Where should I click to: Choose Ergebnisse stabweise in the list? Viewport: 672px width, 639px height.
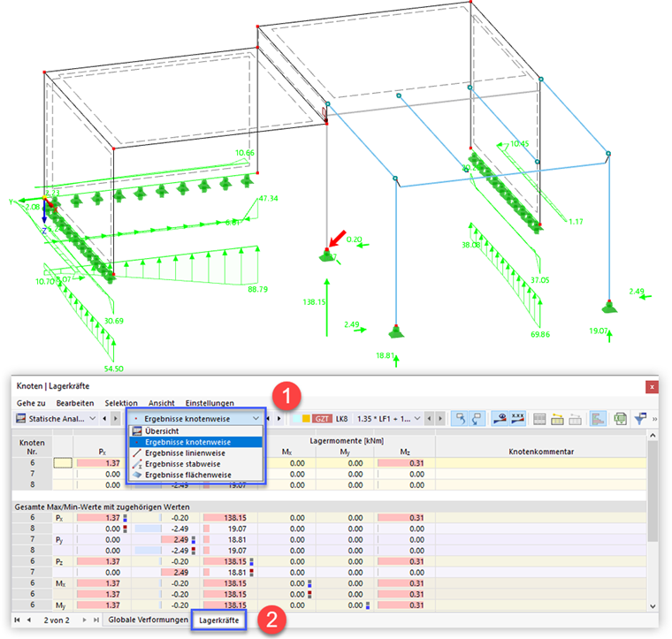click(196, 464)
